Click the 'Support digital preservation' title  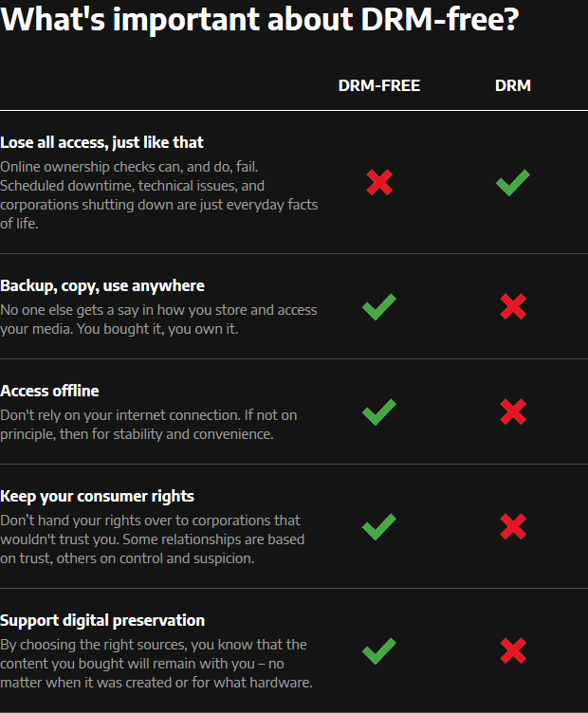pos(102,620)
